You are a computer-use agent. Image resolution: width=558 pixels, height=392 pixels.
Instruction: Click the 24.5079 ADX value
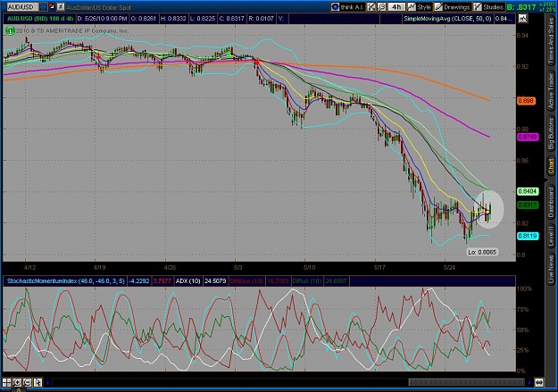(x=215, y=281)
